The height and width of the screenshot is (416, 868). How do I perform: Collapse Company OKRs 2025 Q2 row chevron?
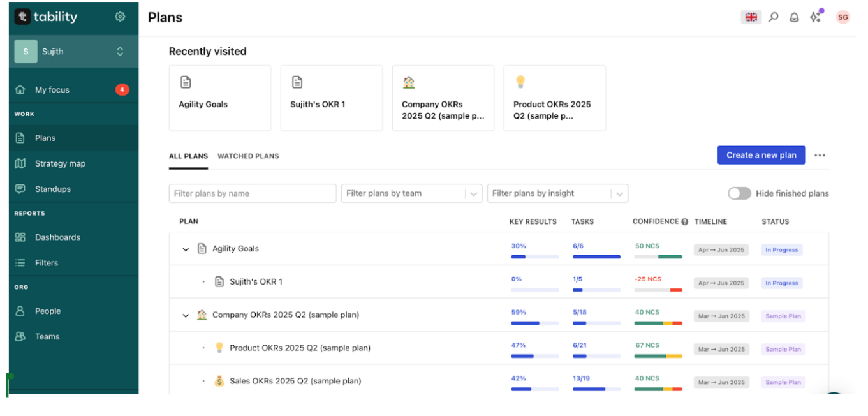(x=186, y=316)
